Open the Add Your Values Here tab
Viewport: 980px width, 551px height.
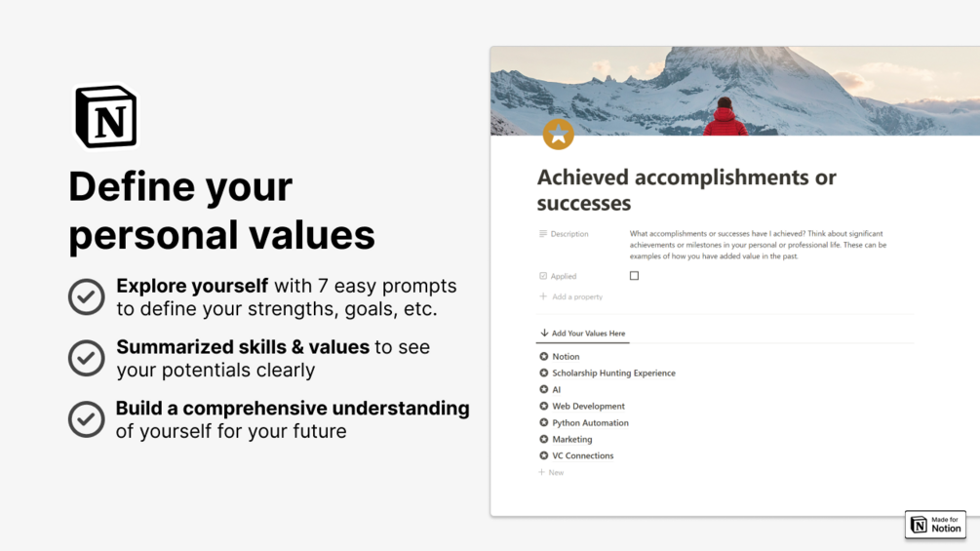coord(582,333)
